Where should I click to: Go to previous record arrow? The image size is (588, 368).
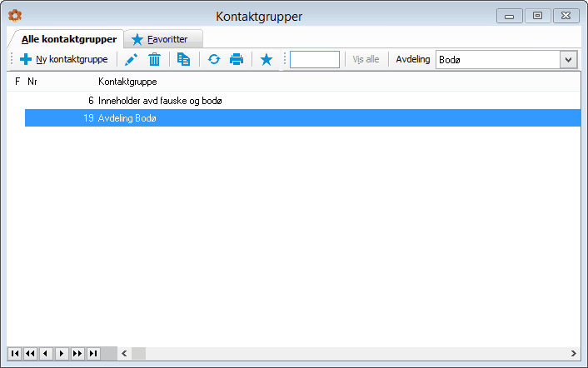pyautogui.click(x=46, y=353)
